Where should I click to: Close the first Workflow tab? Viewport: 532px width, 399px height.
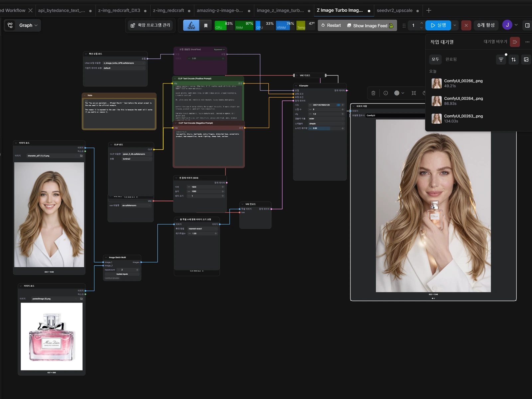(x=31, y=10)
